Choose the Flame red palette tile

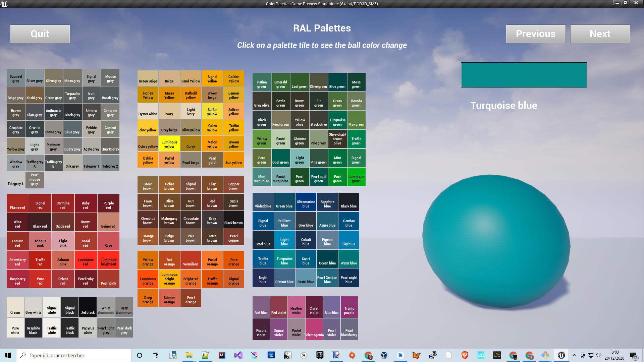pos(17,203)
